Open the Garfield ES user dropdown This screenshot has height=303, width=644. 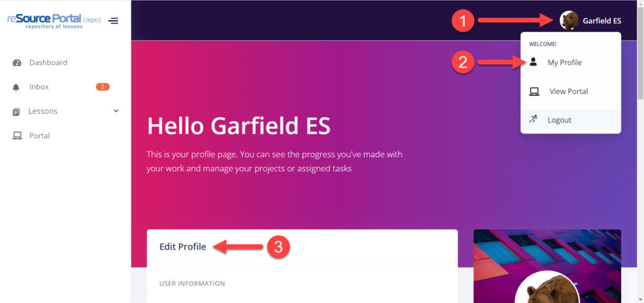[601, 21]
